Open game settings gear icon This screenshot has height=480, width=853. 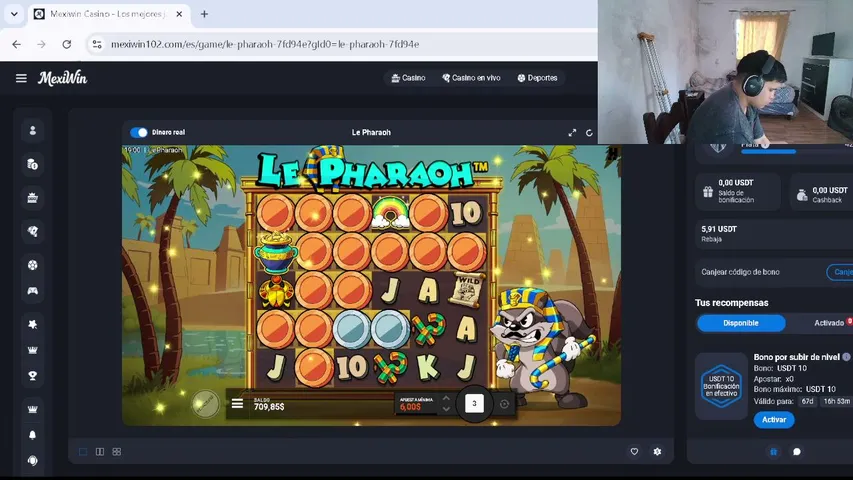pos(657,451)
